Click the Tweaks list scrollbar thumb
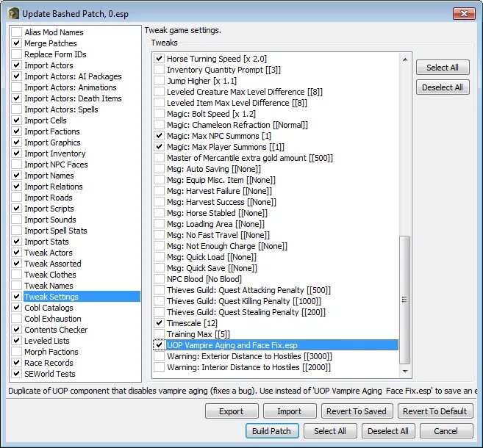The width and height of the screenshot is (483, 448). pyautogui.click(x=405, y=300)
